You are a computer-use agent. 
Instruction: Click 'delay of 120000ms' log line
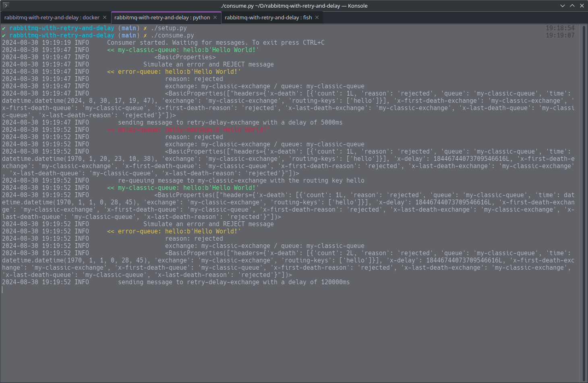234,282
